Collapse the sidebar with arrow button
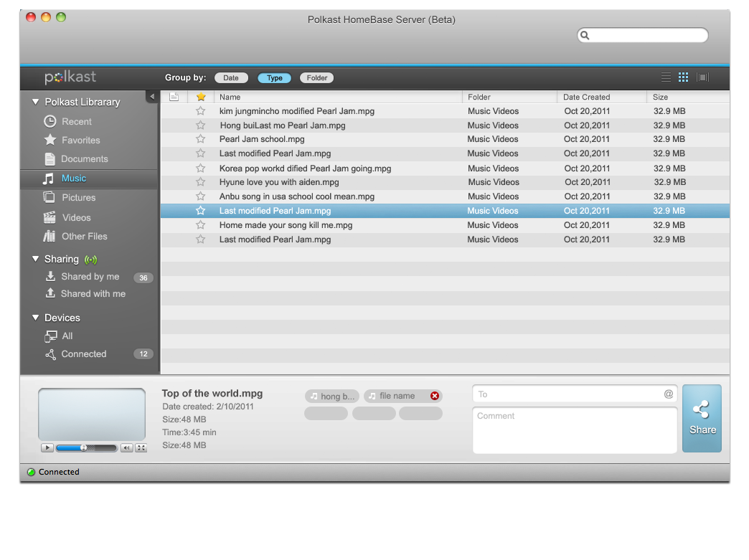Image resolution: width=749 pixels, height=560 pixels. [151, 96]
